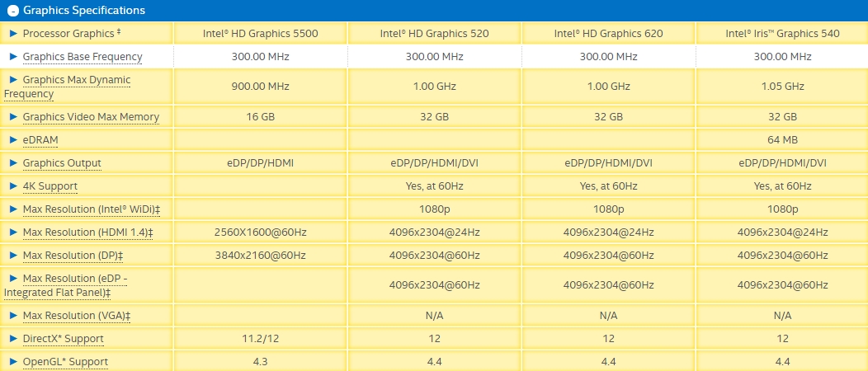Select the 4.3 OpenGL value
Viewport: 868px width, 371px height.
(260, 362)
